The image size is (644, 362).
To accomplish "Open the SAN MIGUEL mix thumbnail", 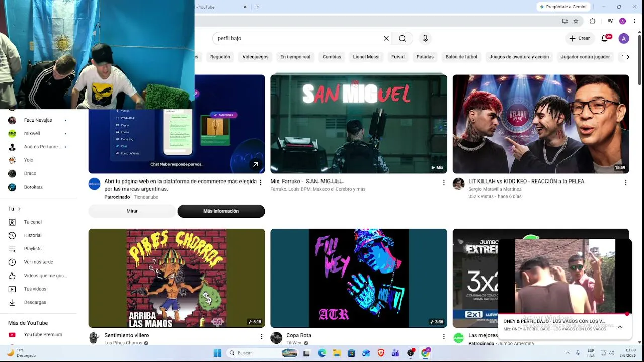I will tap(359, 124).
